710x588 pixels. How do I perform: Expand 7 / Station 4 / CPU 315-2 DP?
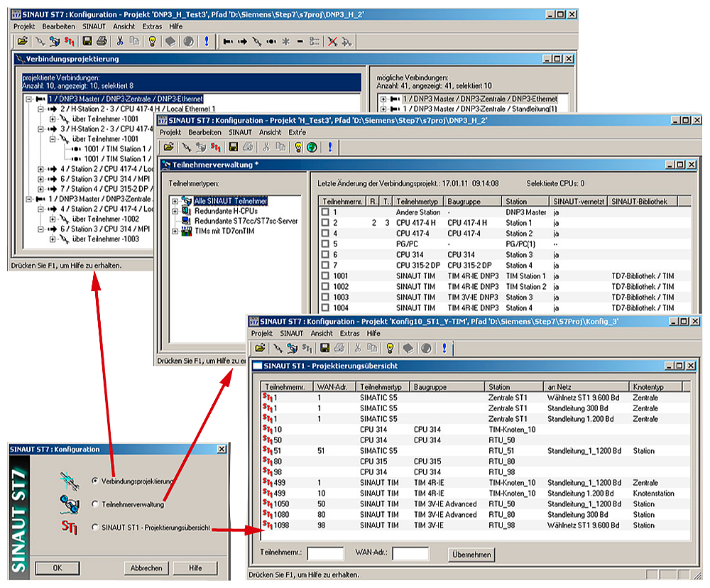tap(40, 189)
